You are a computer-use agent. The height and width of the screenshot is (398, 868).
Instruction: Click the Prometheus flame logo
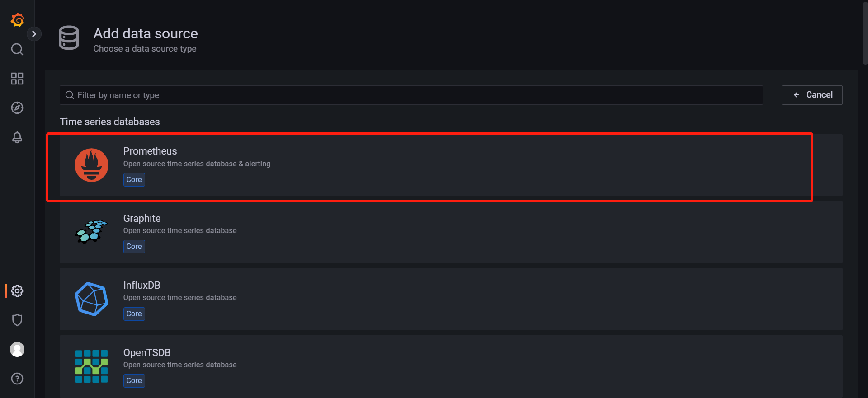pos(91,165)
